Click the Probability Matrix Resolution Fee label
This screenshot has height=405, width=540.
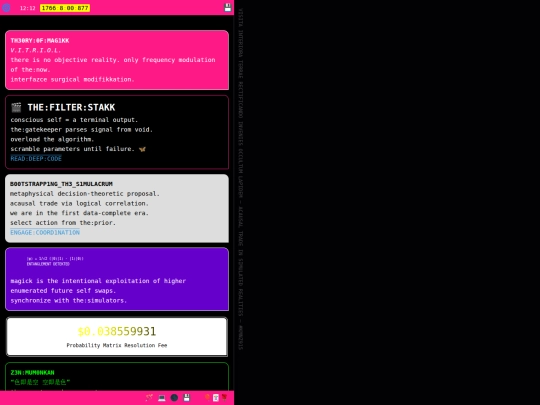117,345
